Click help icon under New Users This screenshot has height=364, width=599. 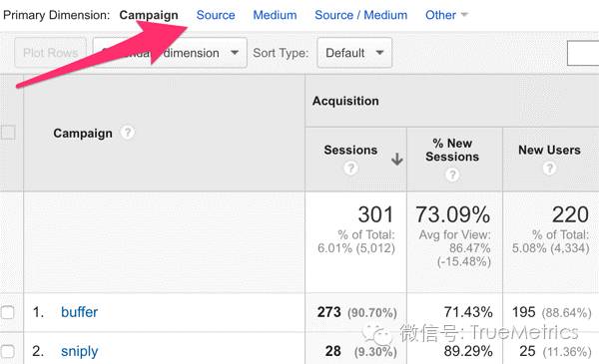(x=549, y=168)
